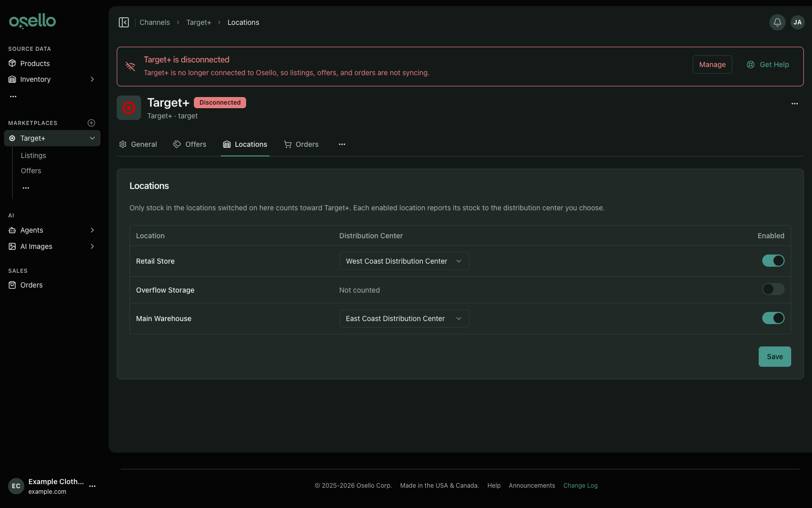Switch to the General tab

pos(138,144)
